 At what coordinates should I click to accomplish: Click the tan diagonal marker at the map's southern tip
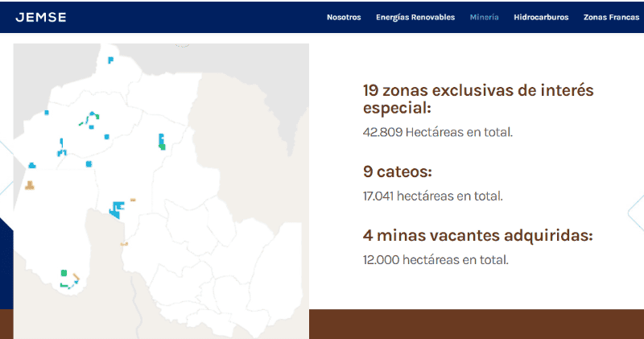76,279
